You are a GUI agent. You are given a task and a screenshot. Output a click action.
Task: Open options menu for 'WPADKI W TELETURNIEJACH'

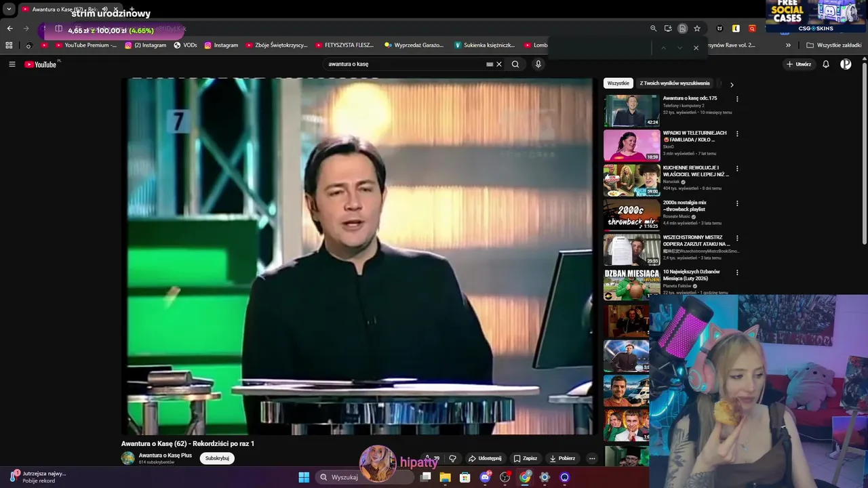click(x=737, y=134)
